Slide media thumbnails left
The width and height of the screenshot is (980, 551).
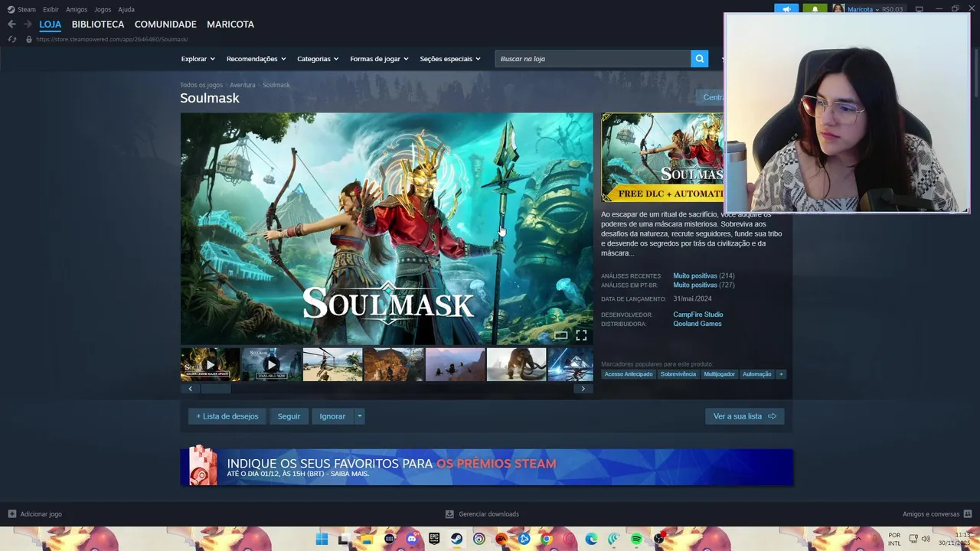pyautogui.click(x=191, y=389)
